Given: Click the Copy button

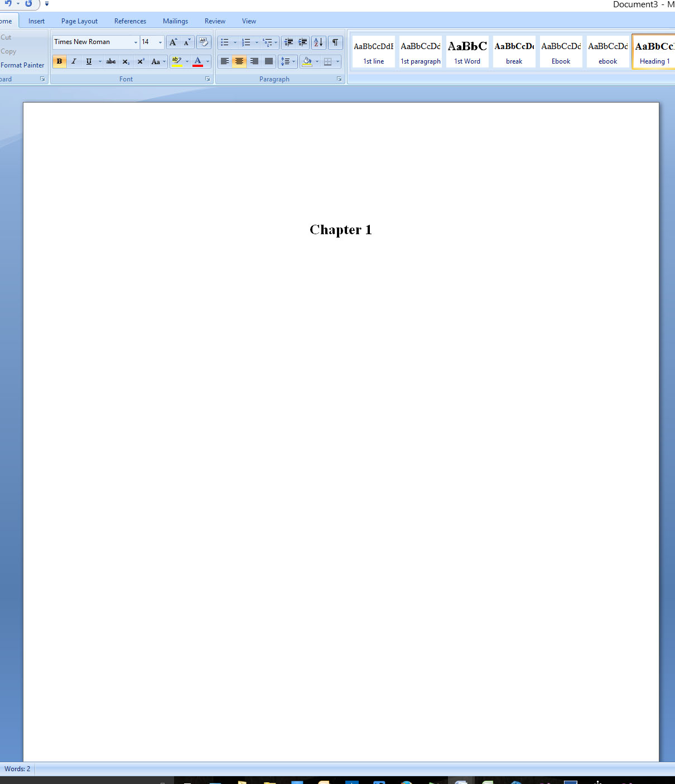Looking at the screenshot, I should [x=8, y=51].
